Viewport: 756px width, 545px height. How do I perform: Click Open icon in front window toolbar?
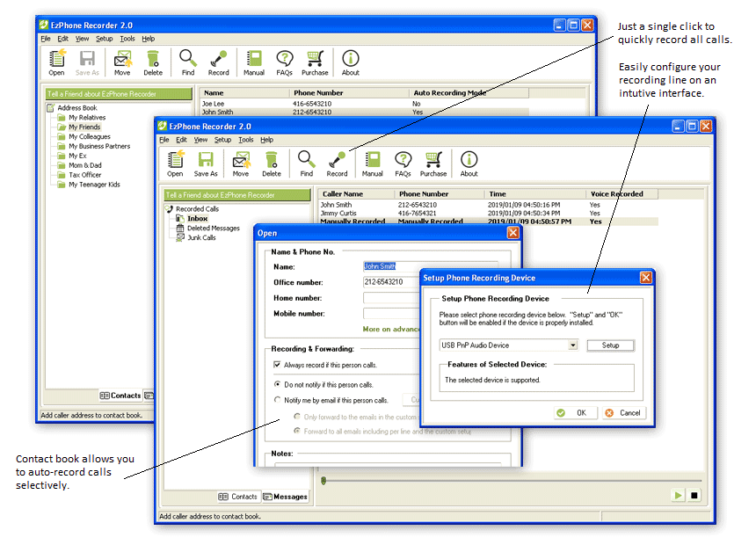click(x=175, y=164)
